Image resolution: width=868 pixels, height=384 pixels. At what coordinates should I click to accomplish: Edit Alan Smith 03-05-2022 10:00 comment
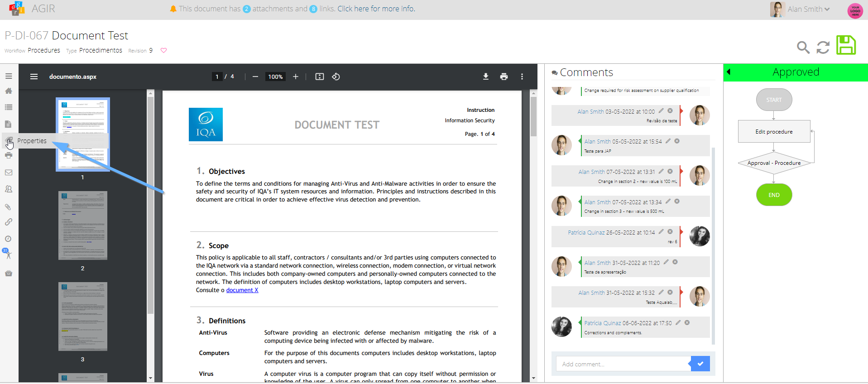(x=661, y=111)
